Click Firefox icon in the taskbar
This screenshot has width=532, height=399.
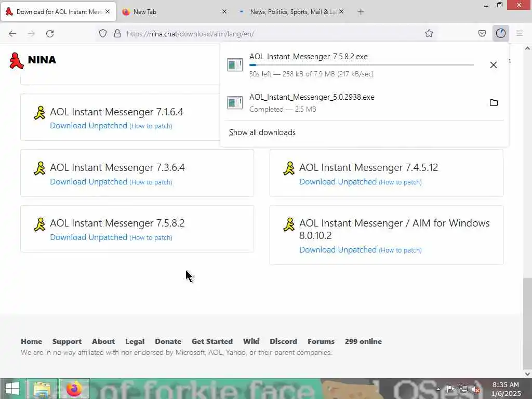tap(74, 389)
